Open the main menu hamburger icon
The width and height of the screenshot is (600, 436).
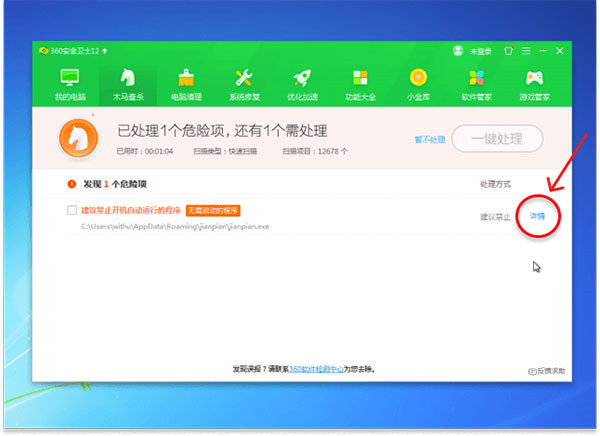pyautogui.click(x=526, y=51)
